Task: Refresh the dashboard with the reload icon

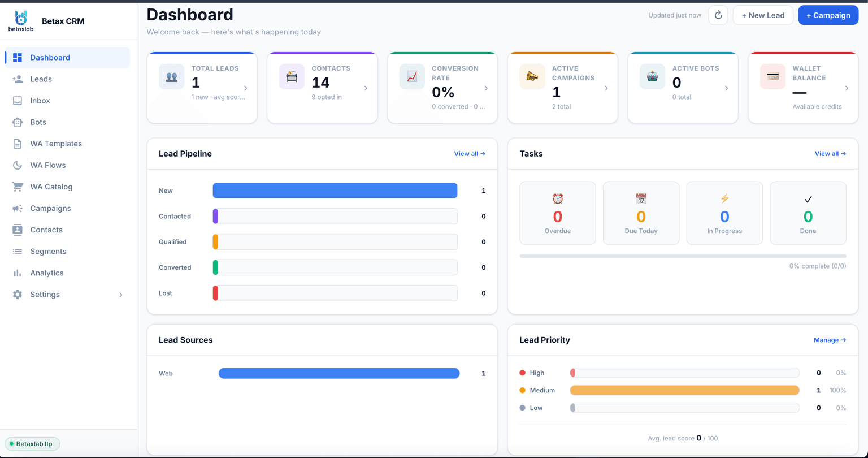Action: 718,15
